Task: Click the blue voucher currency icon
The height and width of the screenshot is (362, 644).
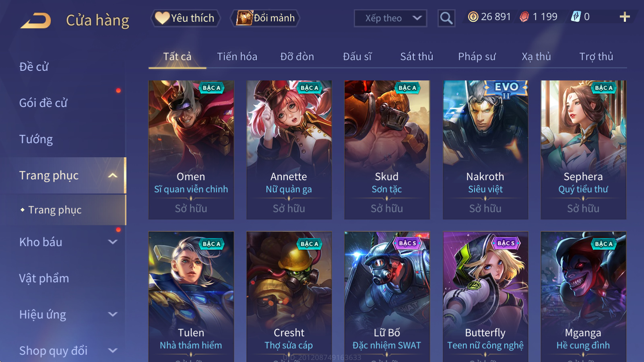Action: pos(576,17)
